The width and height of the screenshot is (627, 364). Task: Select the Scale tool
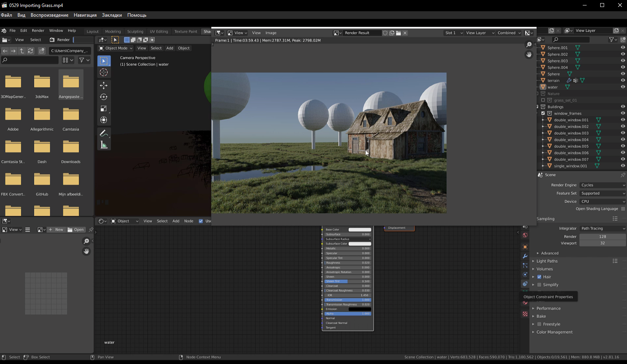(104, 109)
